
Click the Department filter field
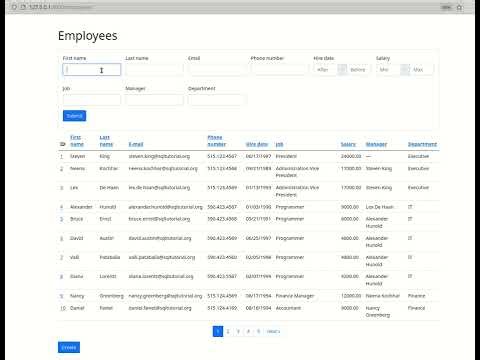point(217,100)
